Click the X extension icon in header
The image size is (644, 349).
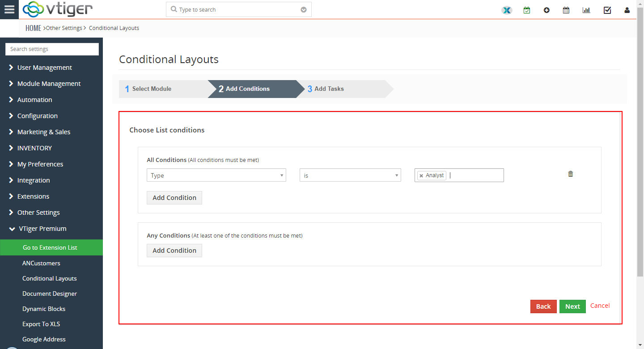pos(507,10)
